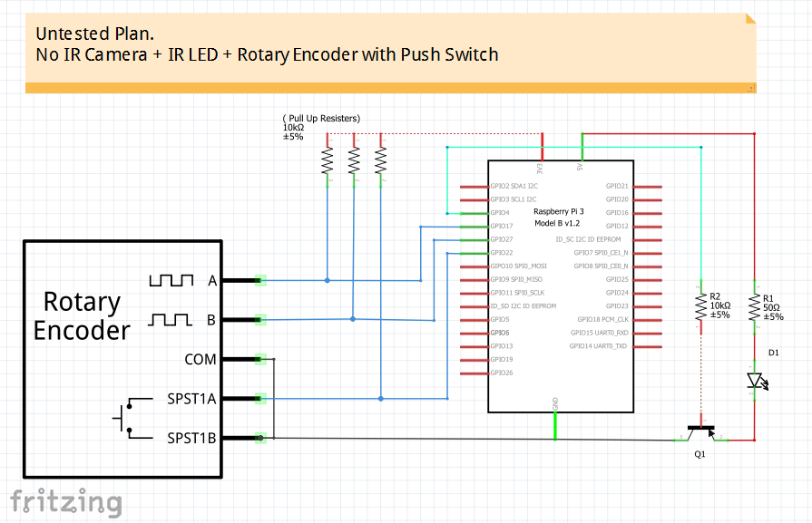Click the "R1" resistor label

point(768,298)
